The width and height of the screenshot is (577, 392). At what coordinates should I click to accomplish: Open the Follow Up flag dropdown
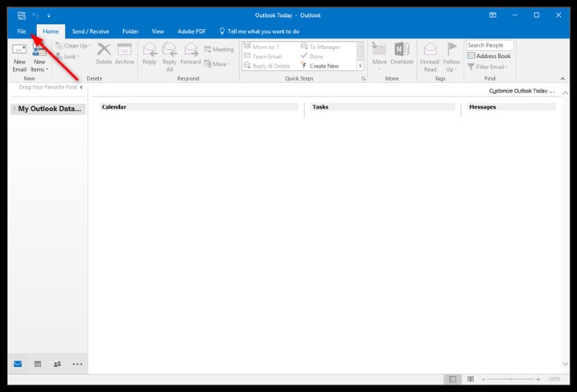[451, 57]
